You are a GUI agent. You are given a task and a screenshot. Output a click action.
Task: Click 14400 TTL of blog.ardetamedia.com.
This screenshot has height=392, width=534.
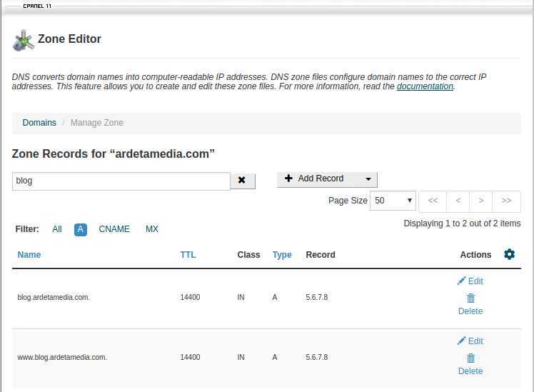[x=190, y=297]
